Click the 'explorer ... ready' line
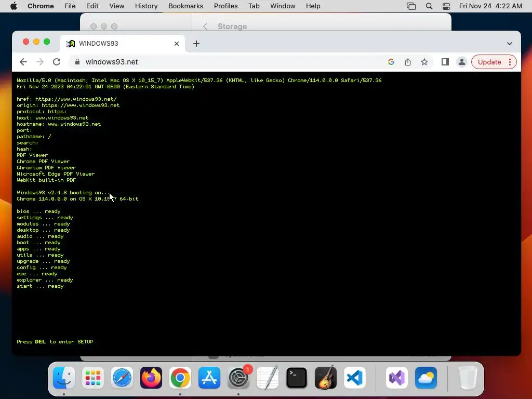 (x=45, y=280)
